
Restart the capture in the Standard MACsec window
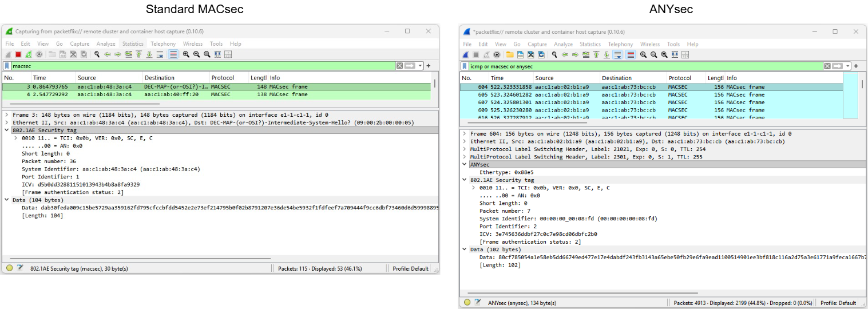pyautogui.click(x=29, y=54)
